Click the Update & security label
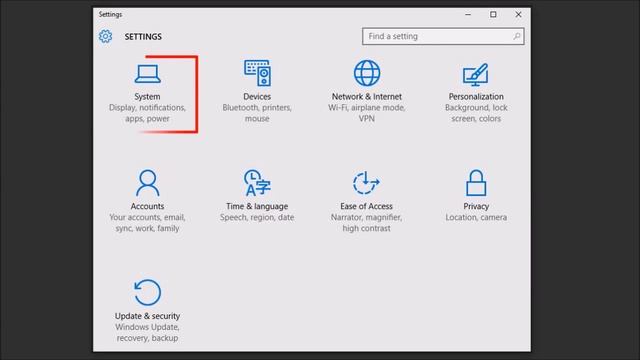This screenshot has width=640, height=360. (x=147, y=316)
